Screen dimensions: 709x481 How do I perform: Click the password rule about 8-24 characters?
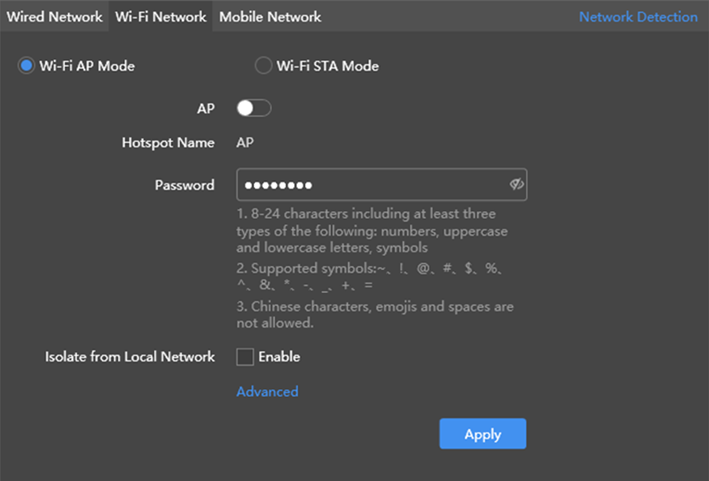[372, 231]
